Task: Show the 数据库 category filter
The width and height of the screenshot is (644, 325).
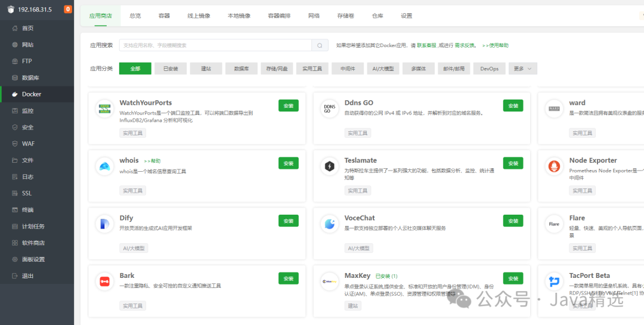Action: (241, 69)
